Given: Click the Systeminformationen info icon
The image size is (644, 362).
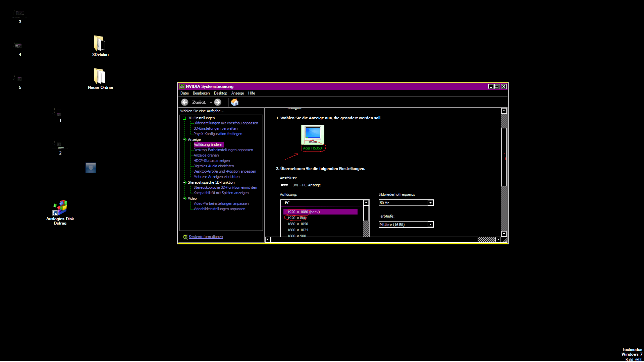Looking at the screenshot, I should (185, 237).
